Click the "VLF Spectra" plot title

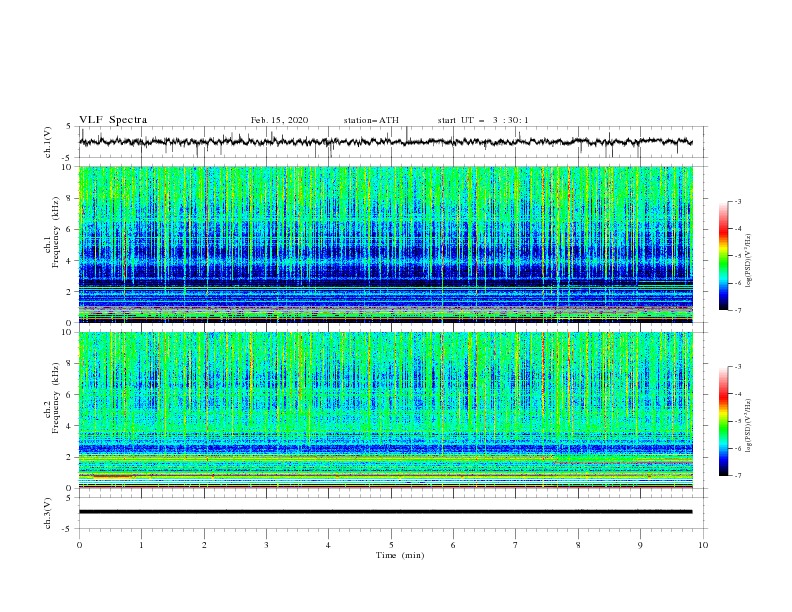click(113, 120)
